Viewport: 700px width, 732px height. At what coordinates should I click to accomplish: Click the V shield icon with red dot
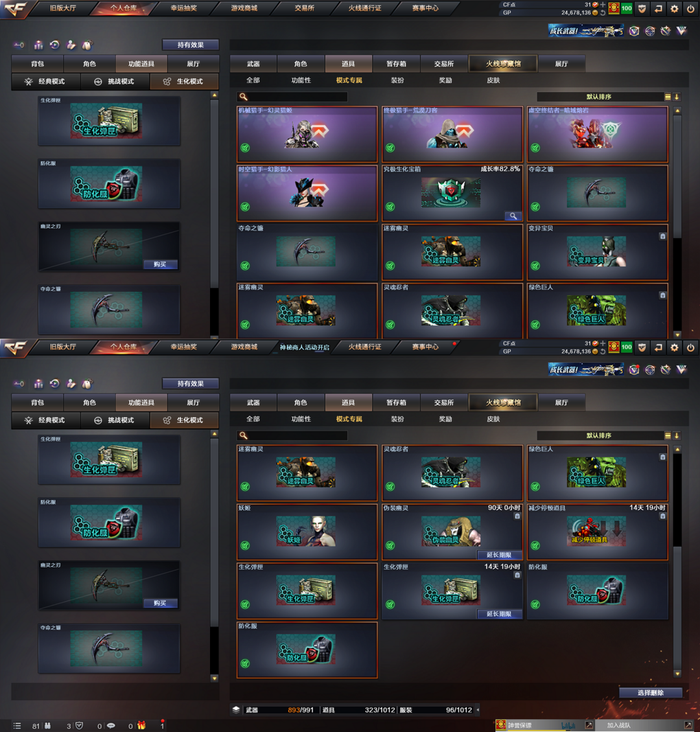[x=634, y=370]
